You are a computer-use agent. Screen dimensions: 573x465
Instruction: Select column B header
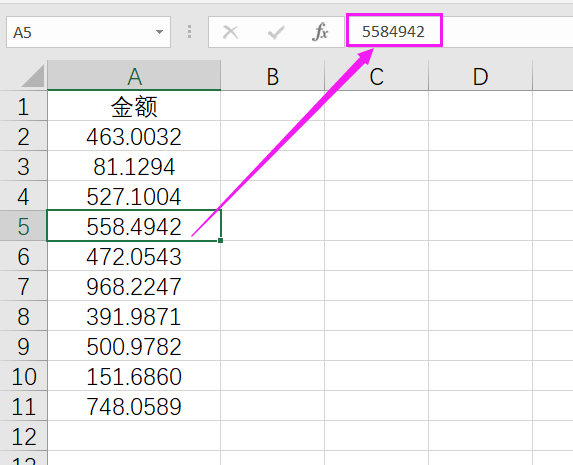coord(273,76)
